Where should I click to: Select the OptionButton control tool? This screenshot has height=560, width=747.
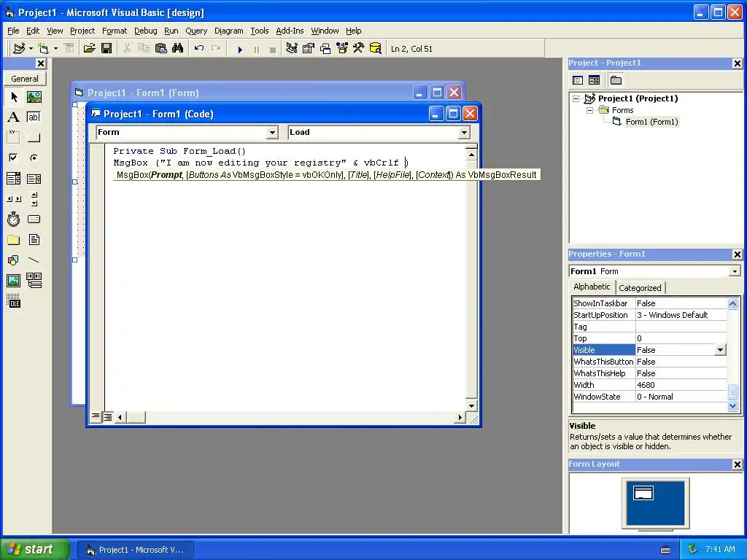pos(34,157)
